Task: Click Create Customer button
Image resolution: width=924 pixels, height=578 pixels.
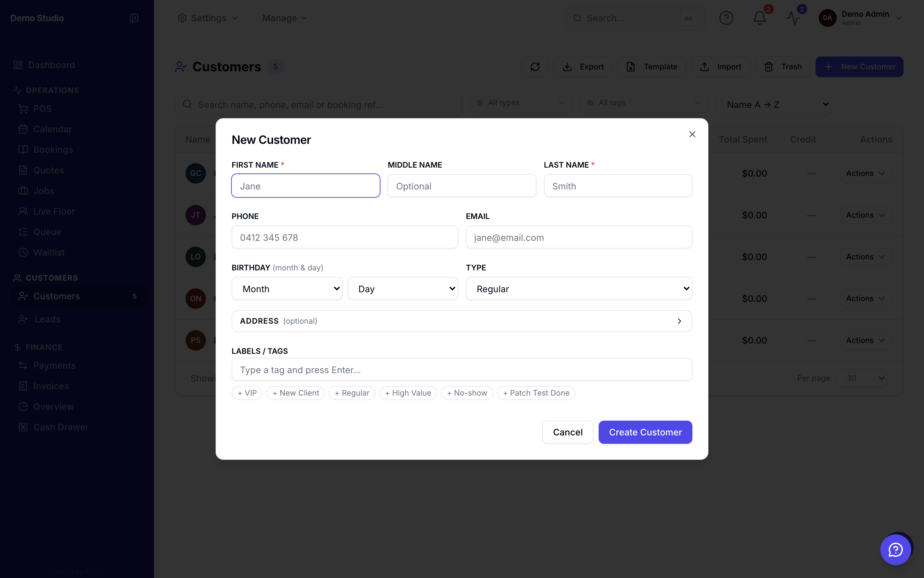Action: click(x=645, y=432)
